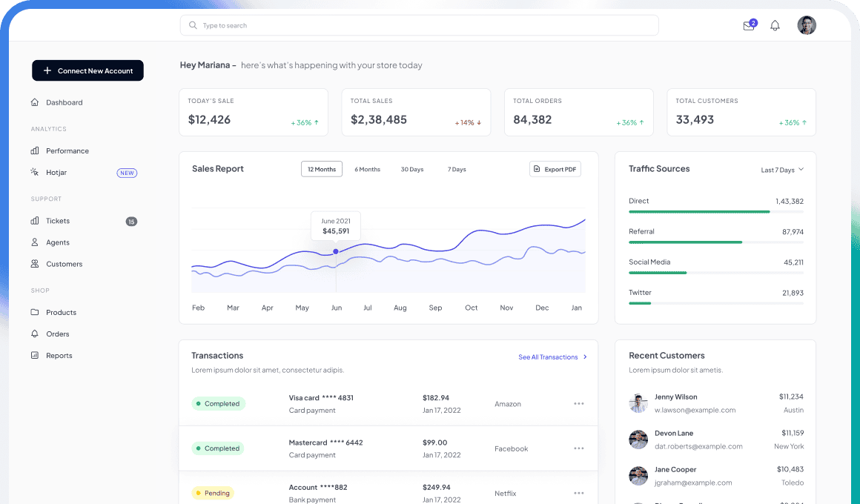Click the Connect New Account button
Image resolution: width=860 pixels, height=504 pixels.
(x=87, y=70)
